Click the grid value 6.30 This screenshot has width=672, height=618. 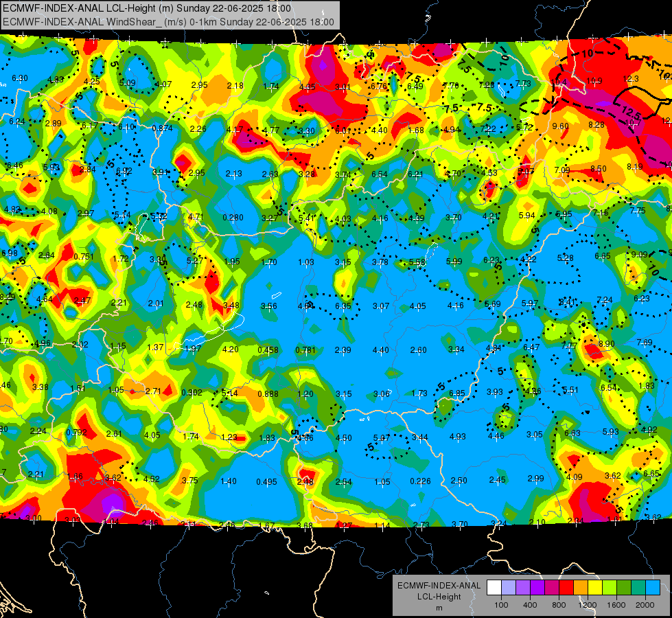click(x=20, y=78)
